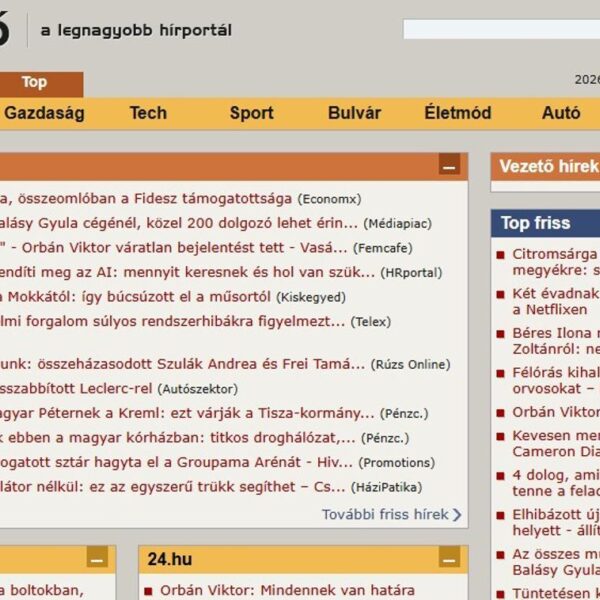This screenshot has width=600, height=600.
Task: Open the site logo at top left
Action: [4, 29]
